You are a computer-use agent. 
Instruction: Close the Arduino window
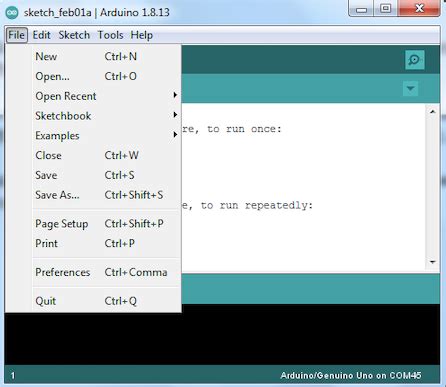(x=419, y=8)
